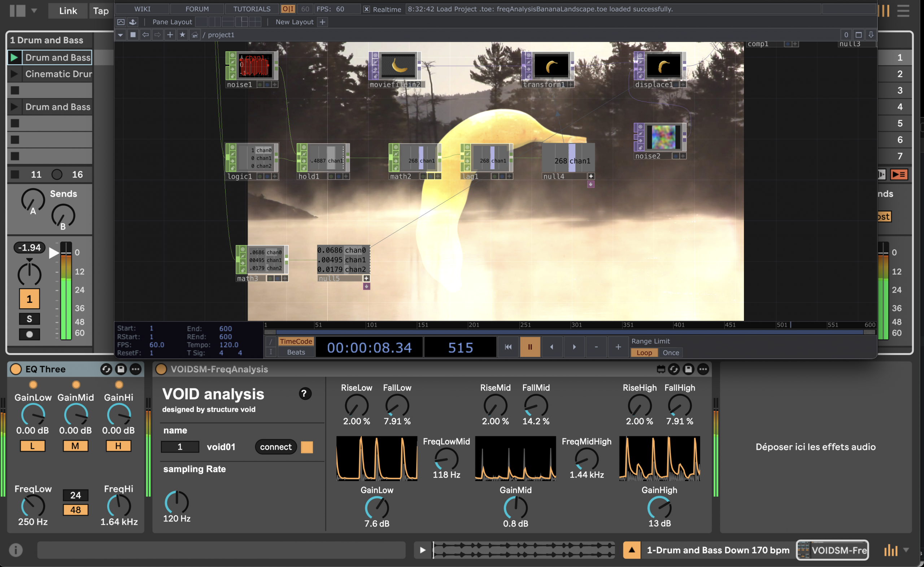Pause playback in the TouchDesigner timeline
Screen dimensions: 924x567
point(529,347)
